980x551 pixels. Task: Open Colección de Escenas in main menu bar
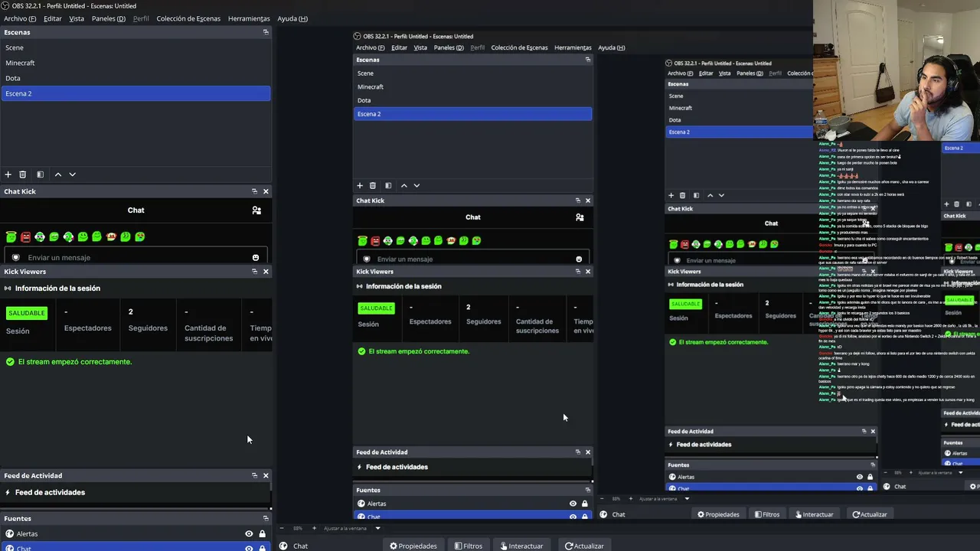click(x=188, y=18)
